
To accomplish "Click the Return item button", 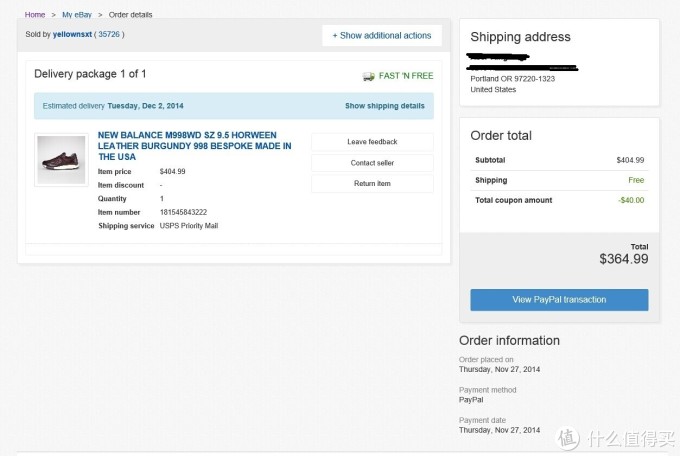I will click(372, 184).
